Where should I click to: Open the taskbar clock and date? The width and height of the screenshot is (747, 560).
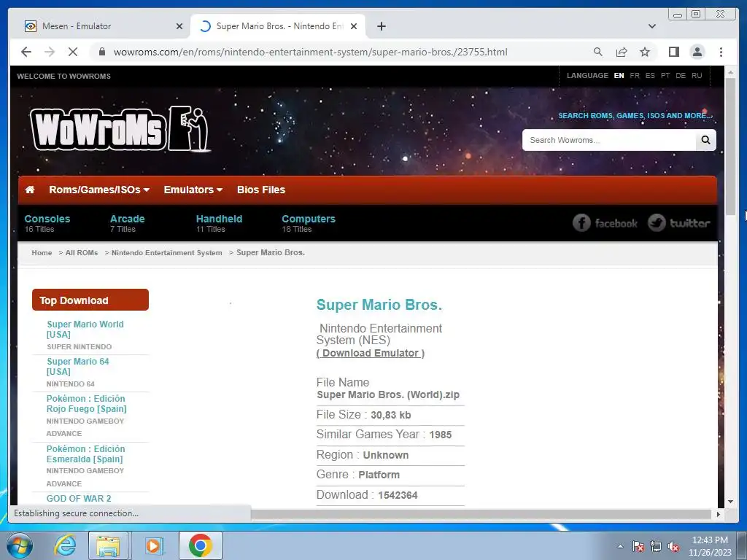(x=710, y=546)
